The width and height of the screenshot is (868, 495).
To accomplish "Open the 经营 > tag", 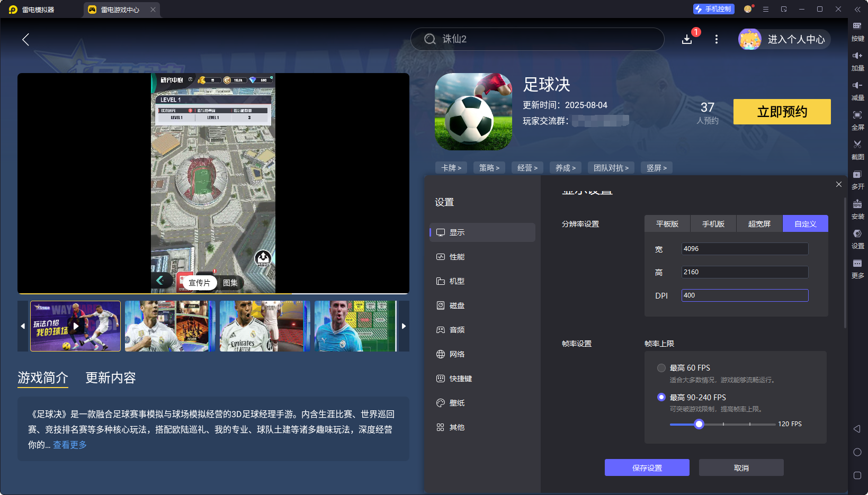I will click(x=527, y=168).
